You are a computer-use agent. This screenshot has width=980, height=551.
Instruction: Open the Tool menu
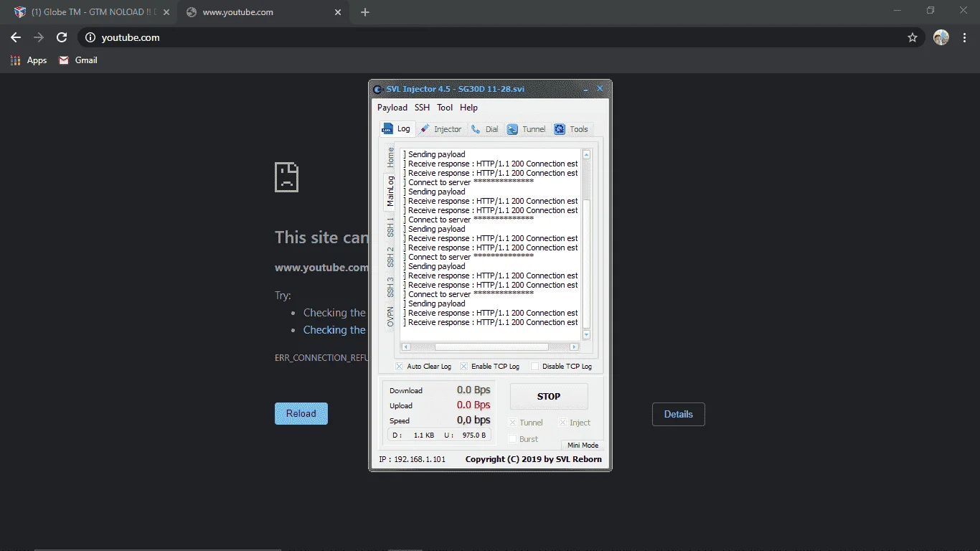pyautogui.click(x=445, y=108)
